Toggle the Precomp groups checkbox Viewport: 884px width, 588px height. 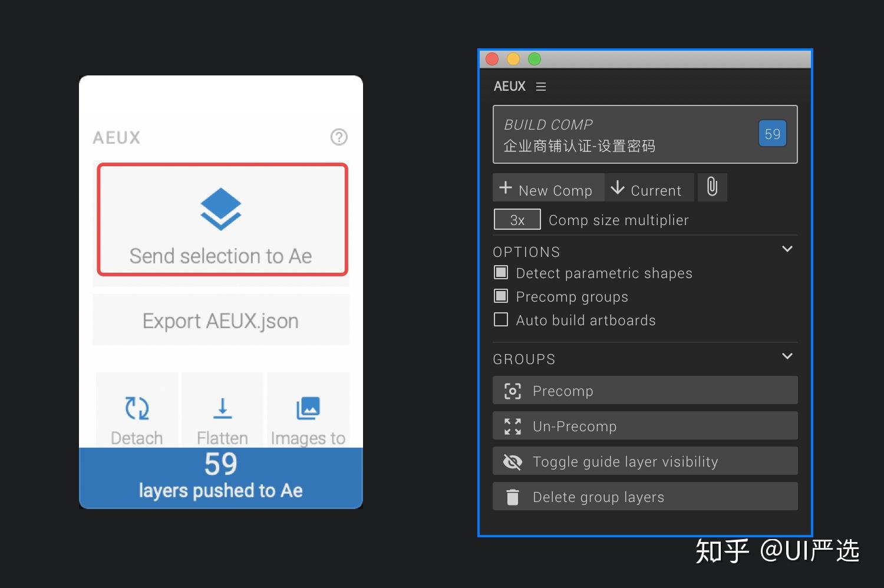(501, 296)
